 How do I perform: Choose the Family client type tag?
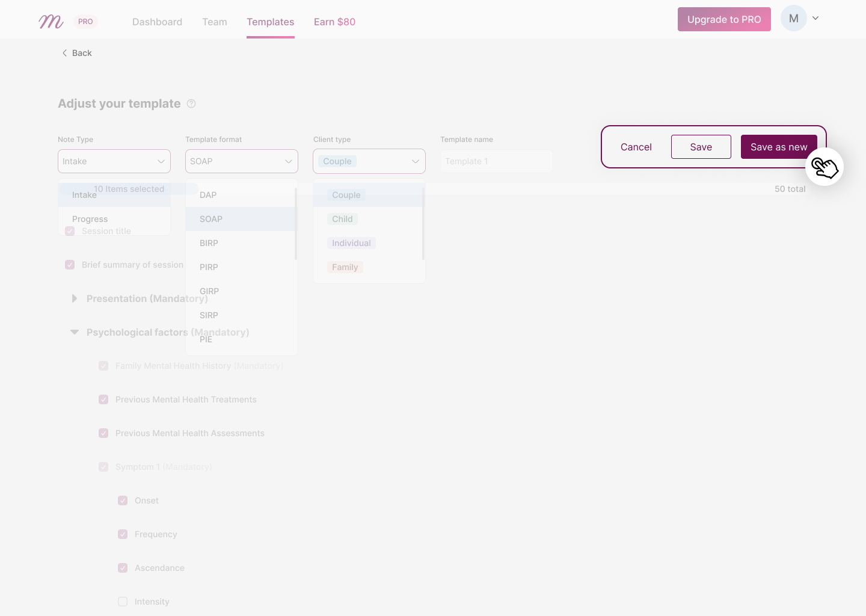345,267
